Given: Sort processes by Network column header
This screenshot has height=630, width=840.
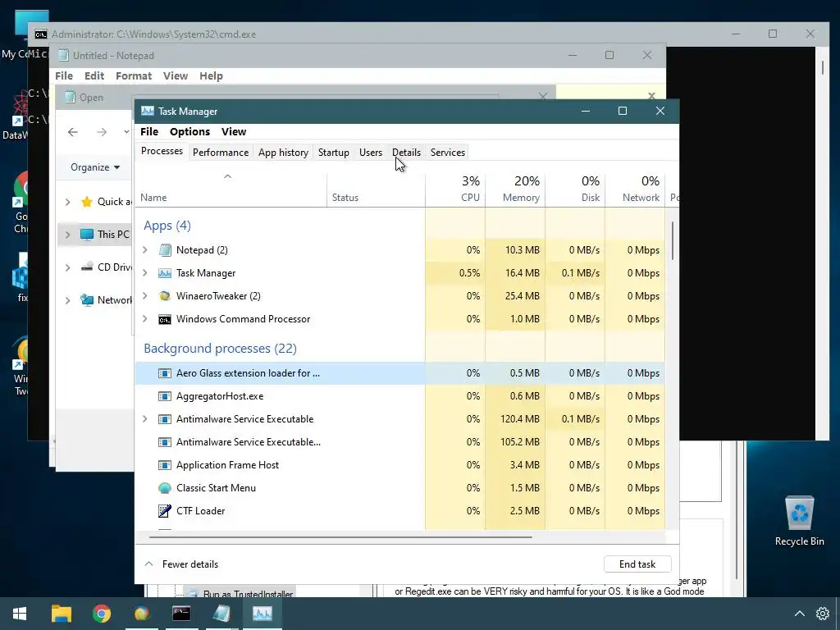Looking at the screenshot, I should [636, 189].
